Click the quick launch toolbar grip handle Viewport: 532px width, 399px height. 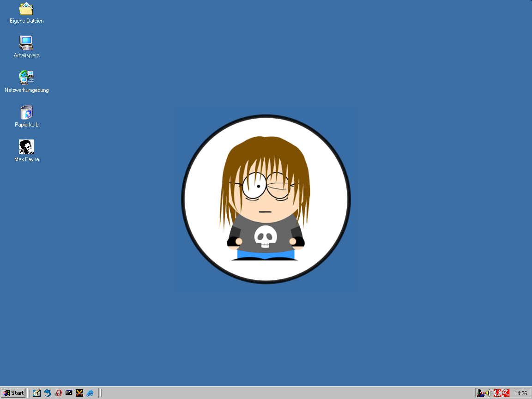(29, 393)
